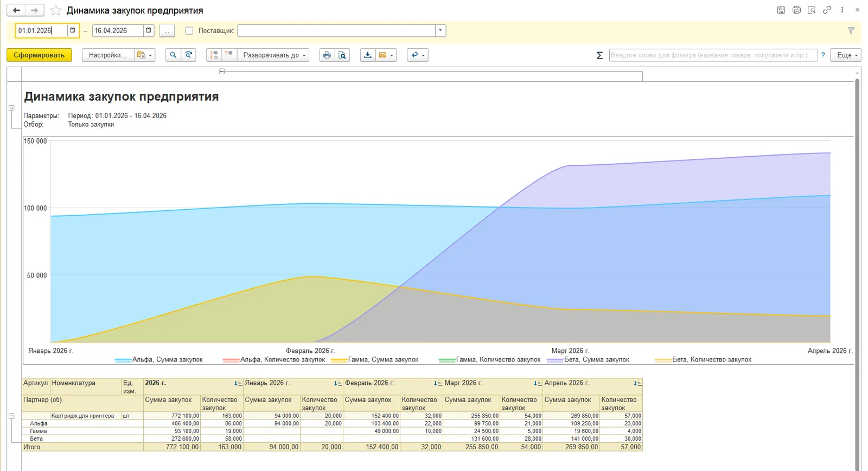Click the sum sigma icon
The width and height of the screenshot is (868, 471).
599,55
